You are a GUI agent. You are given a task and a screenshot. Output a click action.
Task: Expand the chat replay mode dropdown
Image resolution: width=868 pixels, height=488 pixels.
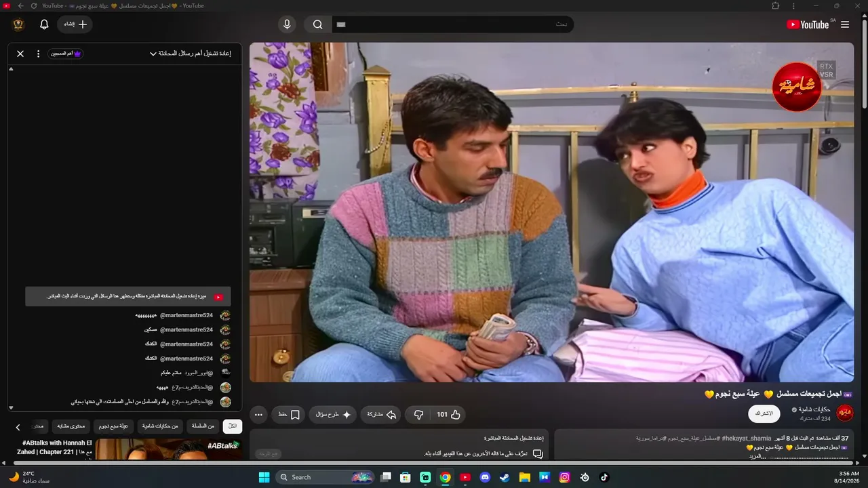click(190, 54)
